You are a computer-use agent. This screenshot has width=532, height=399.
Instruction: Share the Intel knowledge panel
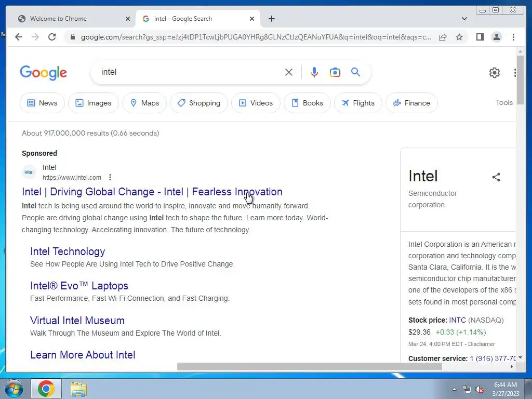[496, 177]
